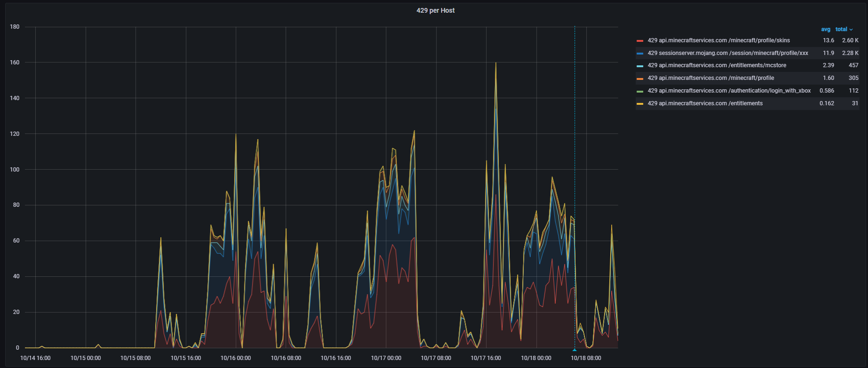Click the blue swatch of the sessionserver.mojang.com series
Image resolution: width=868 pixels, height=368 pixels.
coord(639,54)
